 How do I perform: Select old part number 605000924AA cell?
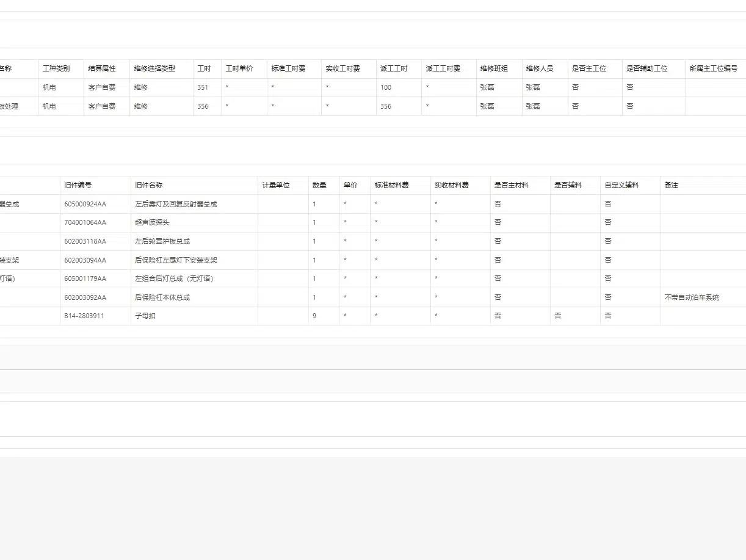pyautogui.click(x=85, y=204)
